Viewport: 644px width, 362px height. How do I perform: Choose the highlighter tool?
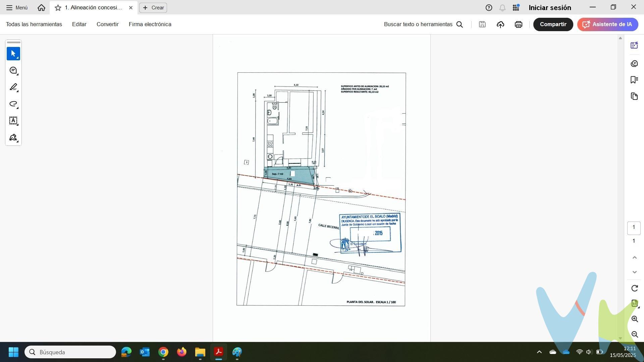(x=13, y=87)
